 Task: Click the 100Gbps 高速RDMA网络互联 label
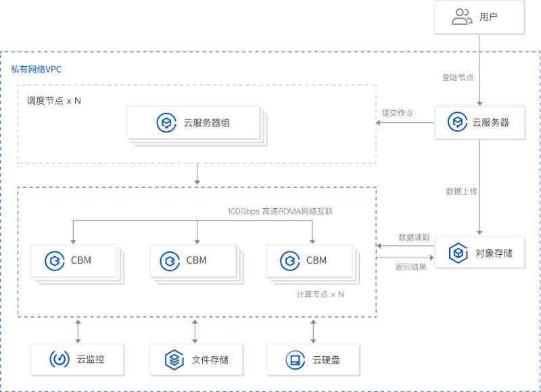point(280,212)
